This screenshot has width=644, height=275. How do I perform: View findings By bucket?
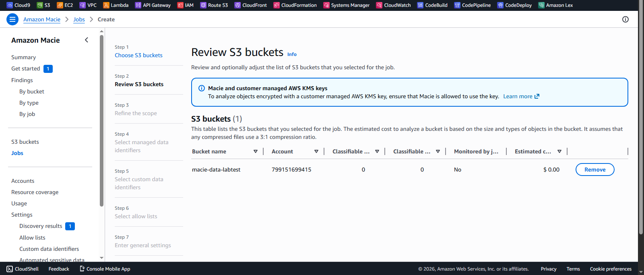pyautogui.click(x=32, y=91)
